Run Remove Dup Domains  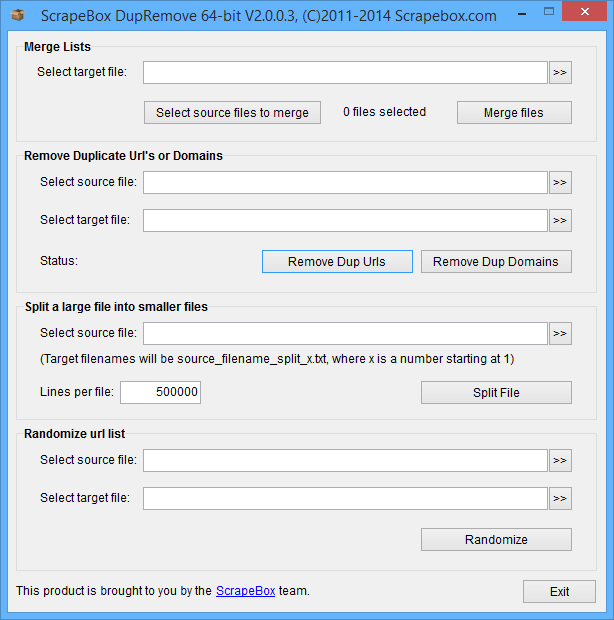[x=496, y=262]
